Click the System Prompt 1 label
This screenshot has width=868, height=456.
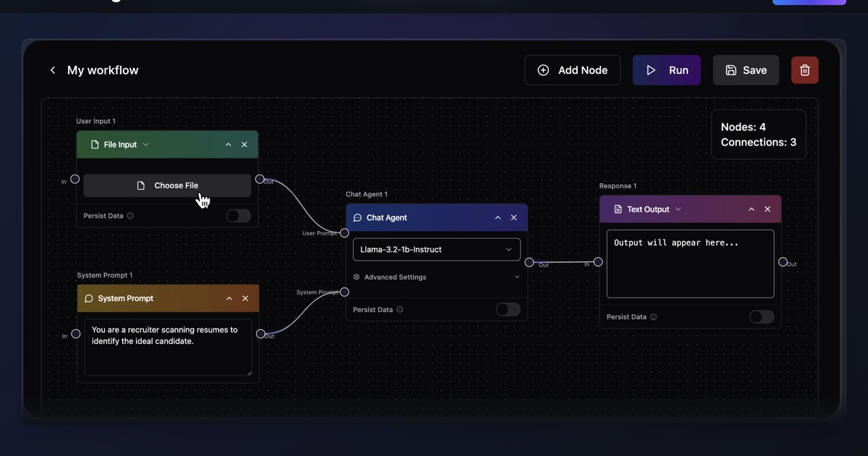[x=105, y=275]
